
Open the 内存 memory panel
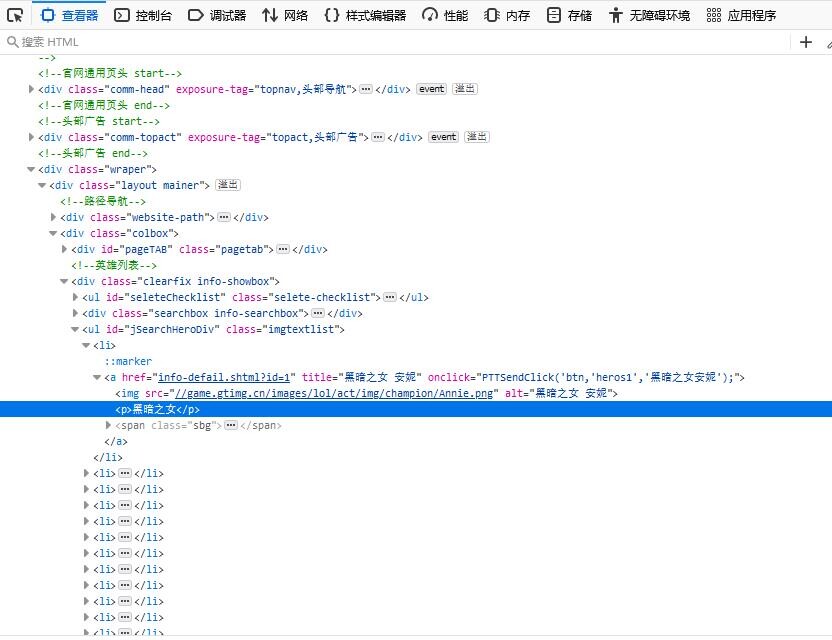pos(507,15)
